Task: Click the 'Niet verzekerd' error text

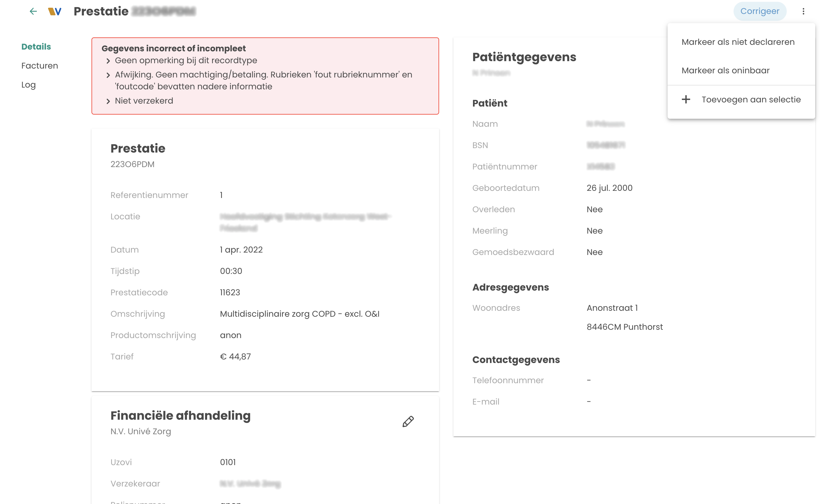Action: pyautogui.click(x=144, y=101)
